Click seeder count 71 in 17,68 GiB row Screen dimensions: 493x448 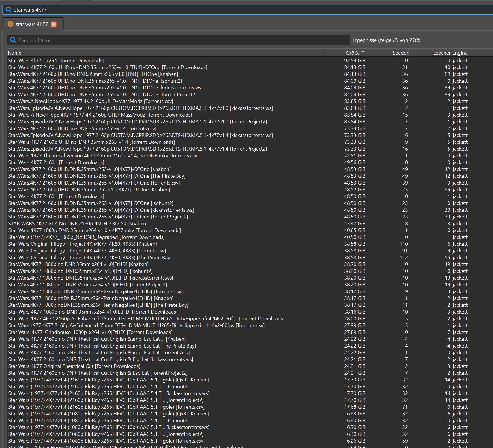tap(405, 407)
